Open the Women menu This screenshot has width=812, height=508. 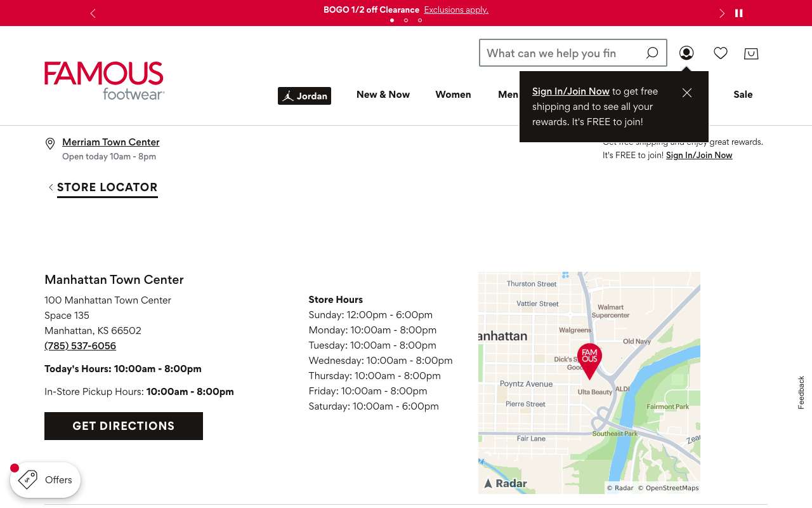(453, 95)
